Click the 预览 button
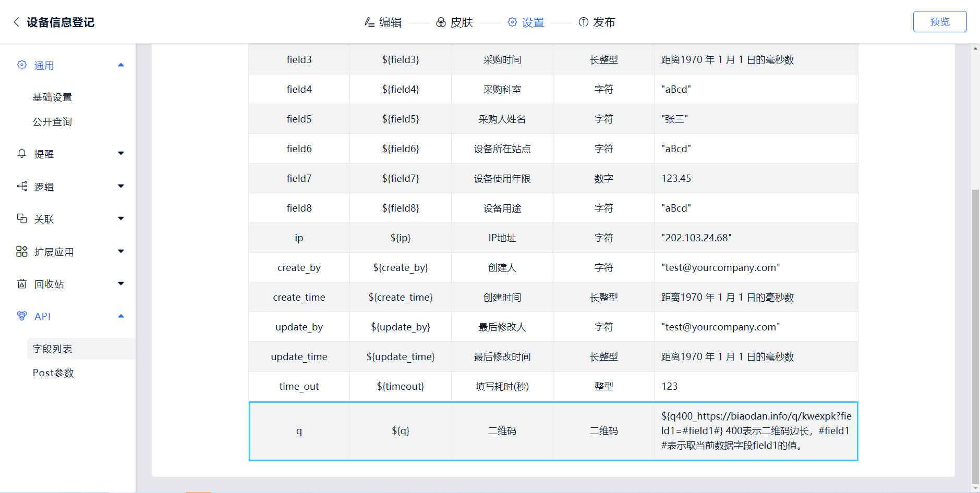This screenshot has width=980, height=493. click(x=939, y=22)
